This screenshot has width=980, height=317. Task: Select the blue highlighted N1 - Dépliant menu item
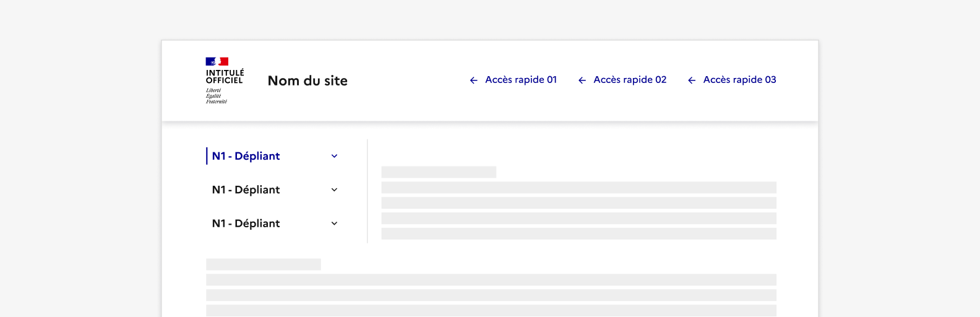click(x=246, y=156)
